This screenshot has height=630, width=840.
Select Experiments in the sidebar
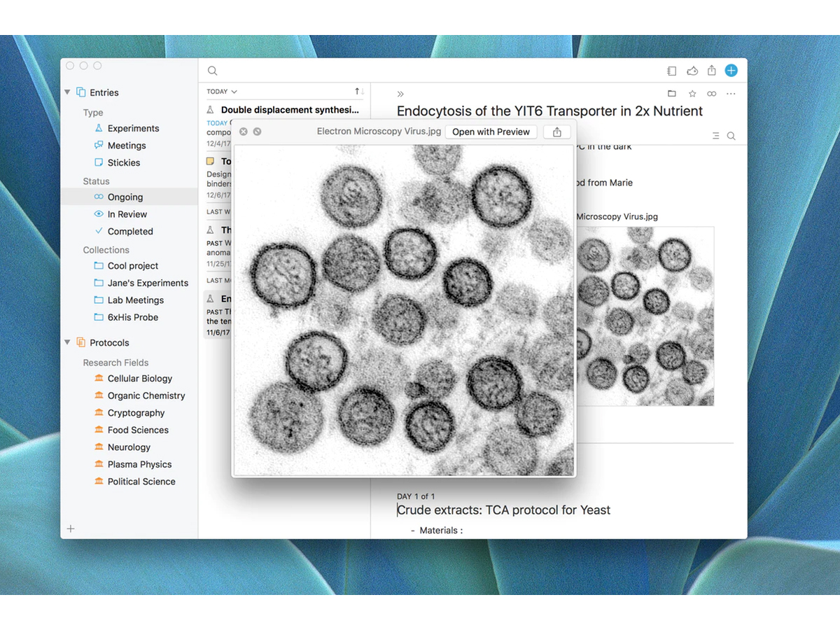point(133,128)
